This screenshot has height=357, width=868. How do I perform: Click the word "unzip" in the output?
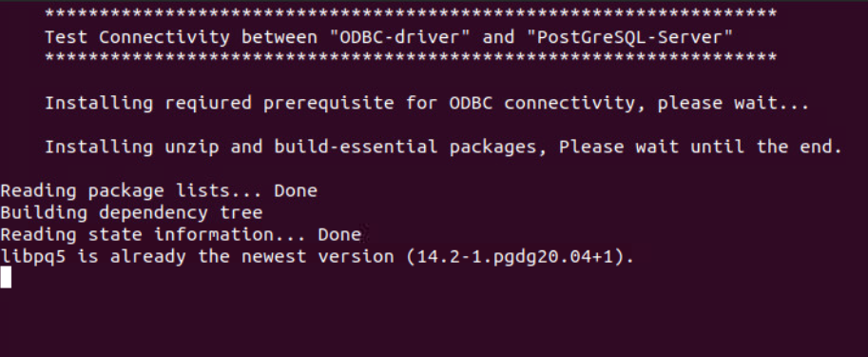(x=192, y=147)
